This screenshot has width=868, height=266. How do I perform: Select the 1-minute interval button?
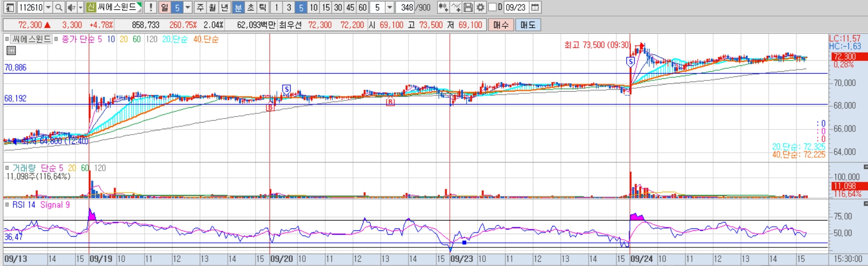click(x=276, y=7)
